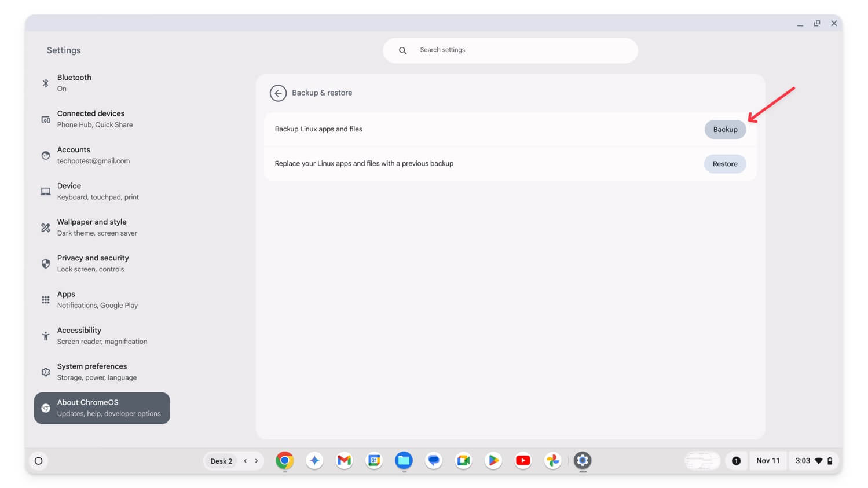Screen dimensions: 868x488
Task: Focus the Search settings field
Action: tap(510, 50)
